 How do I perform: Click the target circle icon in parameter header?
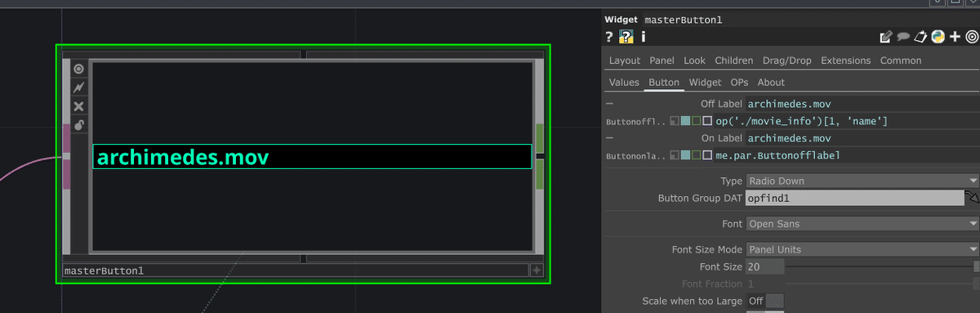(971, 37)
